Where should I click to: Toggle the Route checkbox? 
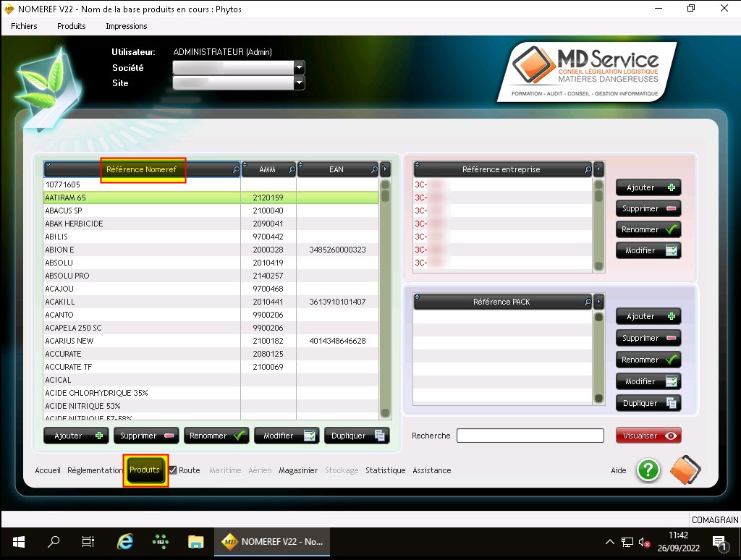click(173, 470)
